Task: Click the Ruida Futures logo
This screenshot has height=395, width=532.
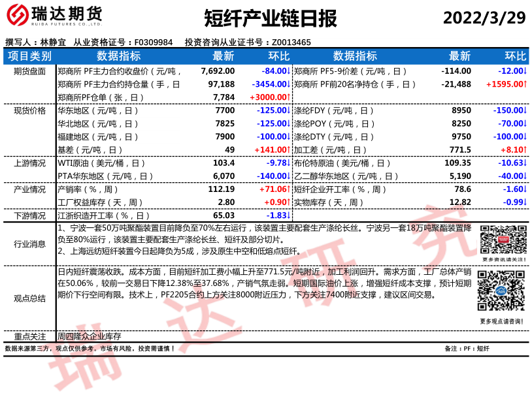Action: pyautogui.click(x=54, y=17)
